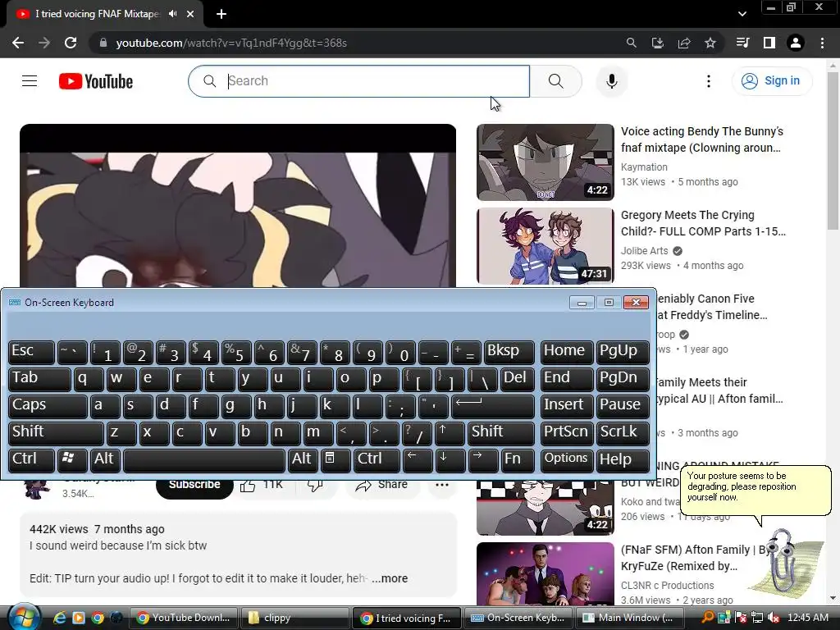
Task: Click the left Shift key on On-Screen Keyboard
Action: tap(56, 432)
